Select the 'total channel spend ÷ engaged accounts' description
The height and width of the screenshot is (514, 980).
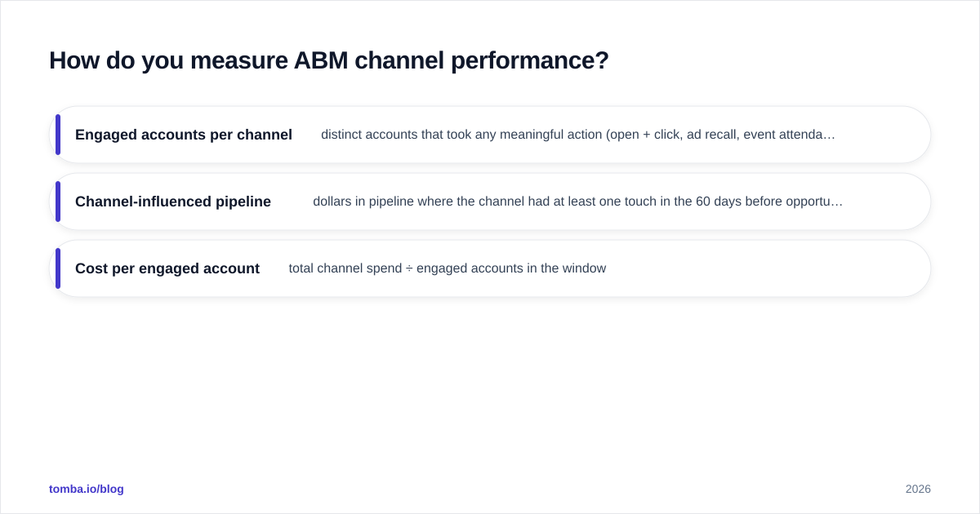click(x=448, y=268)
